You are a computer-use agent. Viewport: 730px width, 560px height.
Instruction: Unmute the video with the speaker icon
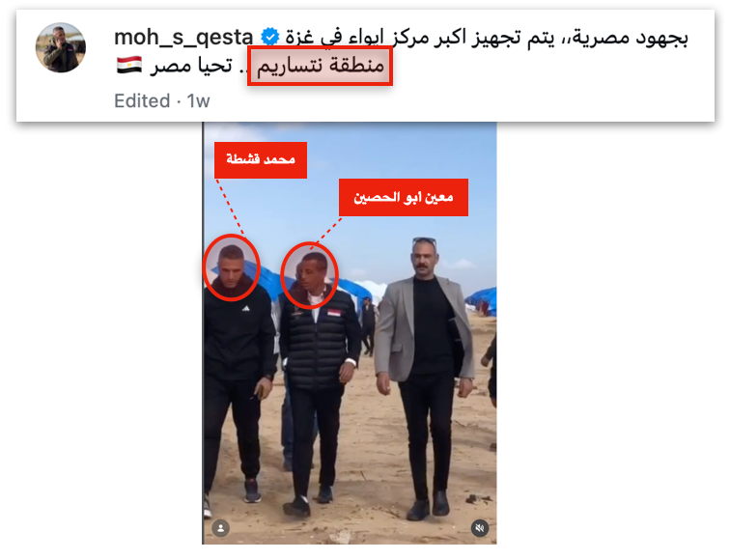[480, 528]
